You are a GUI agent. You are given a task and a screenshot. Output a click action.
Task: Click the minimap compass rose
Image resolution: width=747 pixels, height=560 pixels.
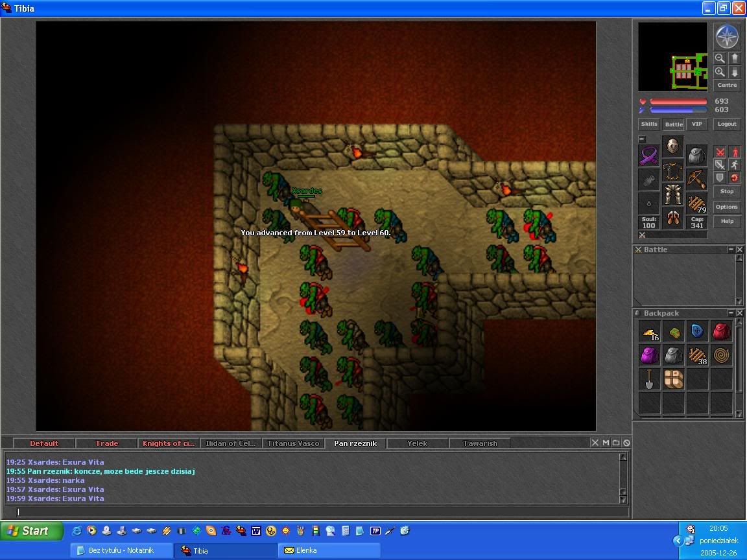[727, 36]
